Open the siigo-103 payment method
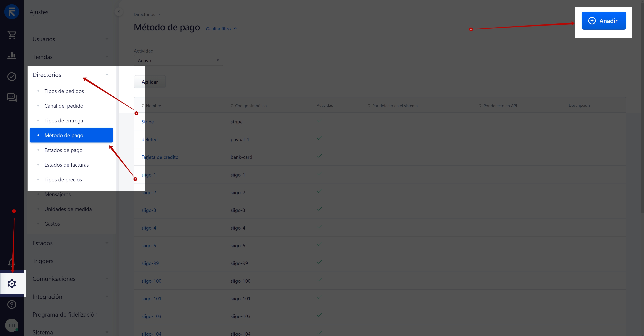This screenshot has width=644, height=336. [x=151, y=316]
